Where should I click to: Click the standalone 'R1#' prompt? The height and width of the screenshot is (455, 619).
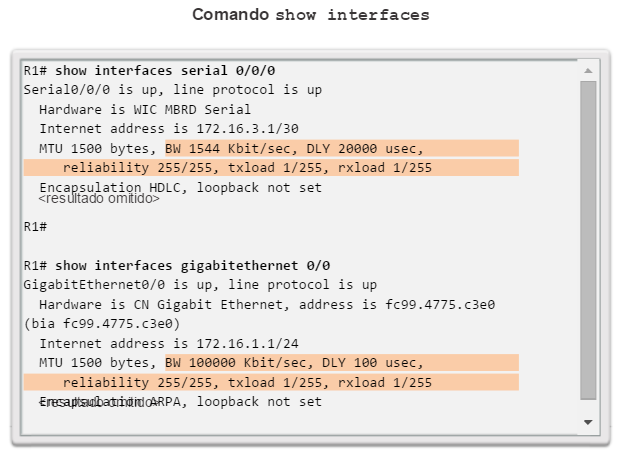[x=35, y=227]
